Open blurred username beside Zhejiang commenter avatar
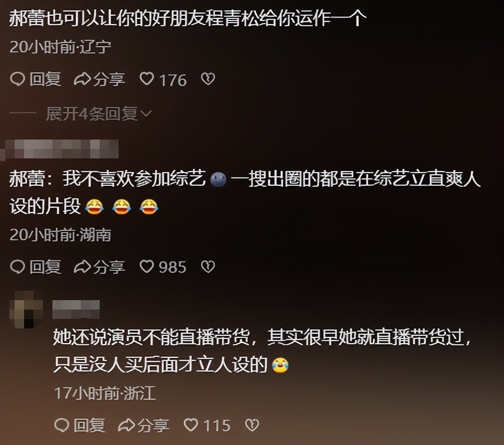This screenshot has height=445, width=504. [x=76, y=309]
